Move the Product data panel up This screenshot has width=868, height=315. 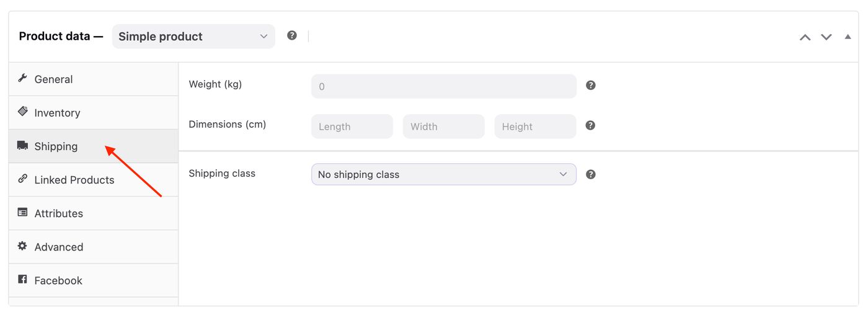(x=805, y=37)
